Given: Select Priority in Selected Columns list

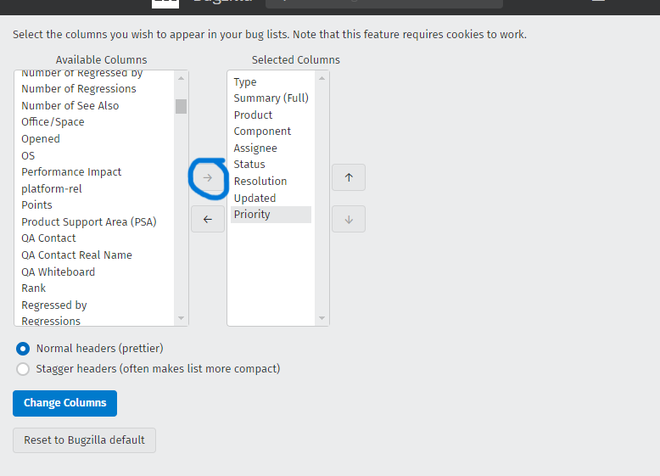Looking at the screenshot, I should [252, 214].
